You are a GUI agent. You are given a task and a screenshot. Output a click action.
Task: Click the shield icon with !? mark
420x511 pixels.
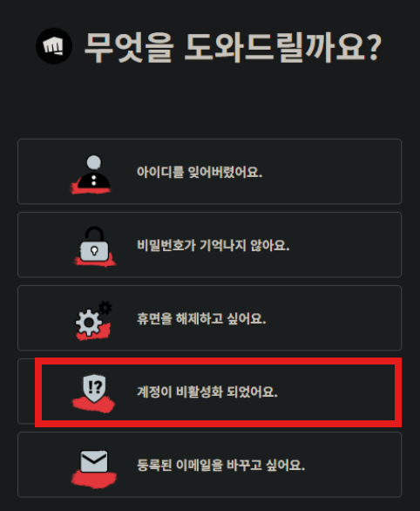[x=94, y=387]
